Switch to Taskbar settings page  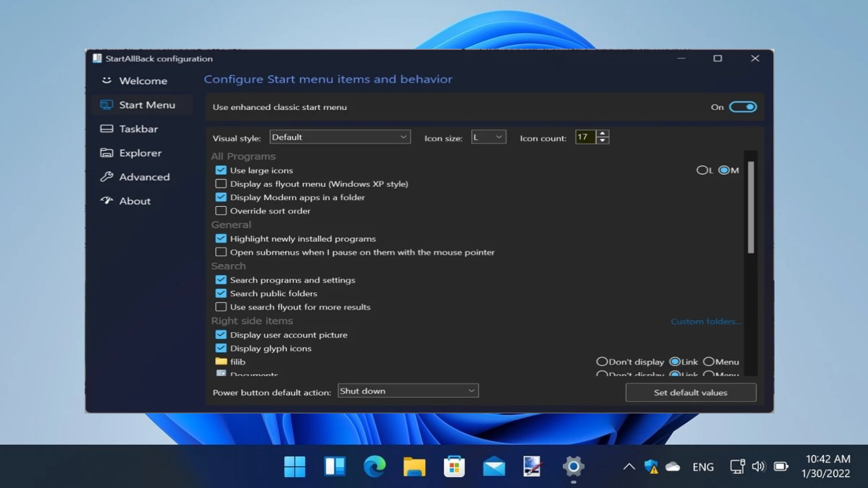pyautogui.click(x=138, y=129)
